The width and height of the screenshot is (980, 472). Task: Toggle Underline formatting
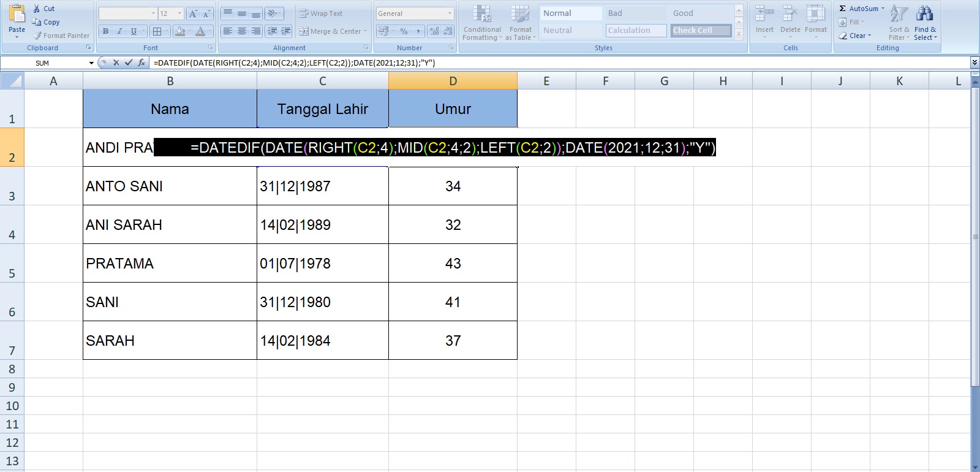[133, 31]
